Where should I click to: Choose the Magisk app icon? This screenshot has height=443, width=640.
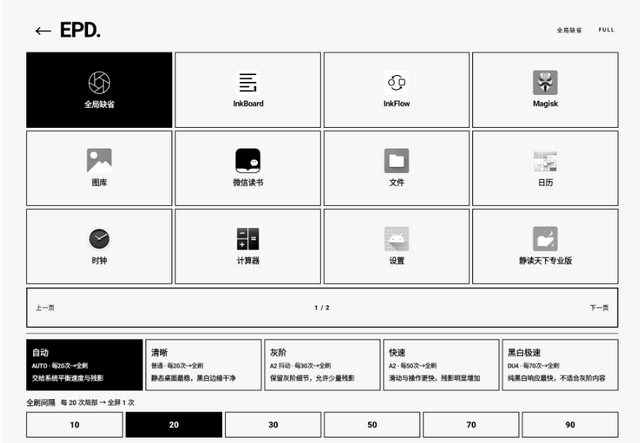545,82
